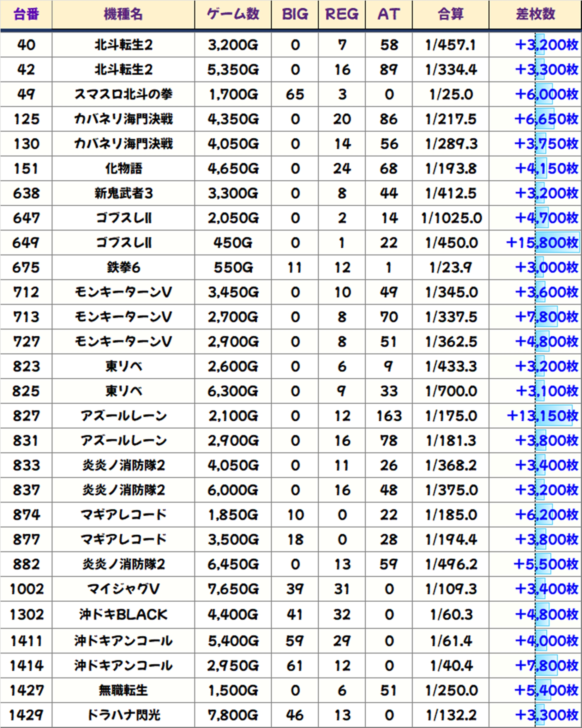Open the スマスロ北斗の拳 machine name

pos(123,94)
